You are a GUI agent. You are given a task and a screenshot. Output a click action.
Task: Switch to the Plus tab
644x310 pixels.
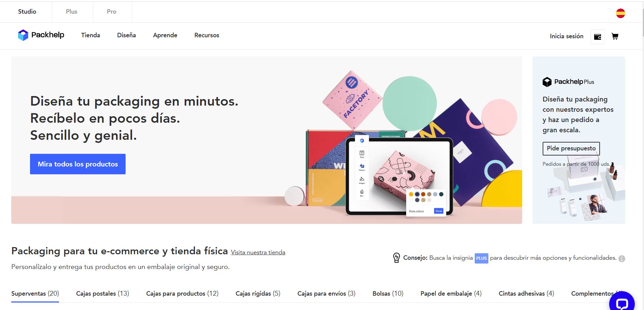point(72,12)
